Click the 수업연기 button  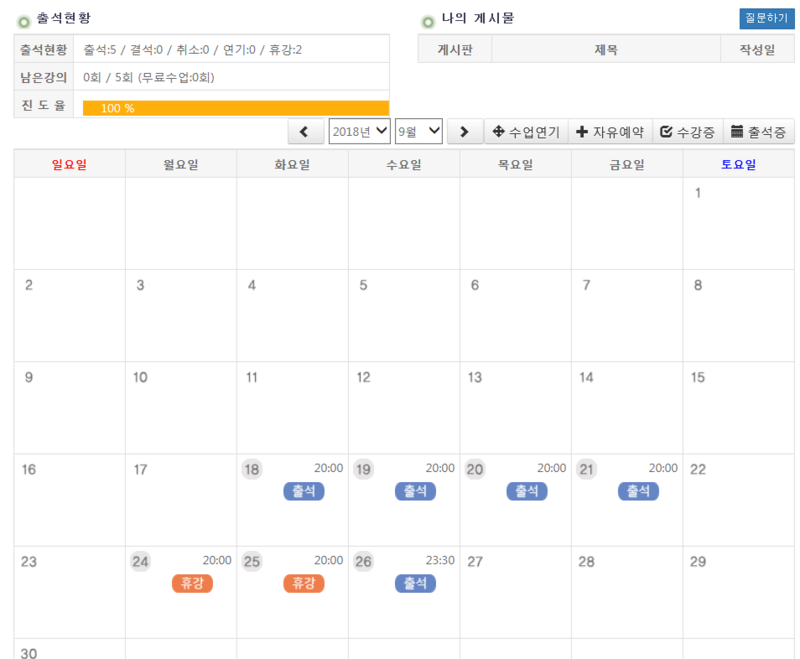pyautogui.click(x=526, y=132)
